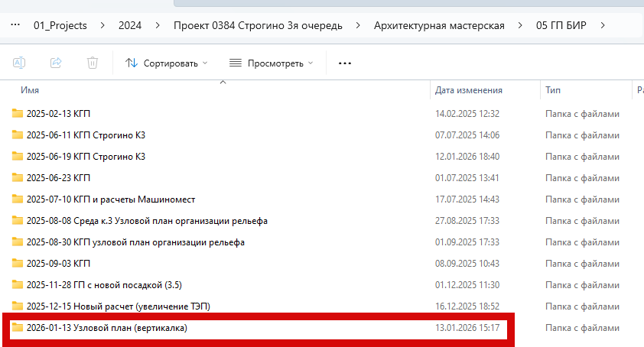Click date 17.07.2025 14:43

coord(467,199)
